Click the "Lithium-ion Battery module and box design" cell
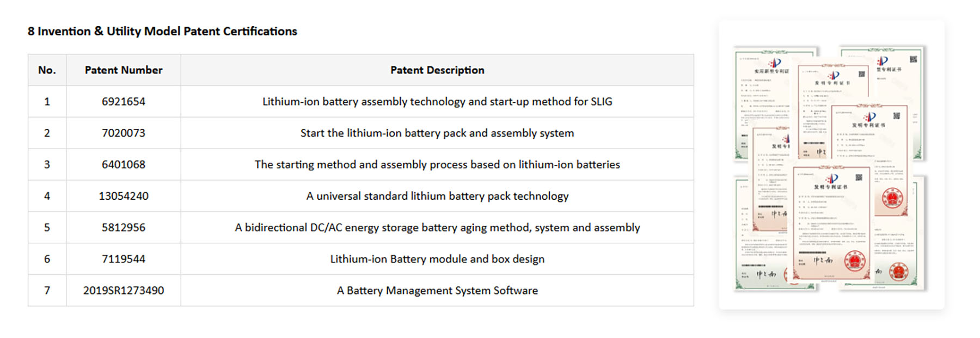980x338 pixels. (x=437, y=259)
